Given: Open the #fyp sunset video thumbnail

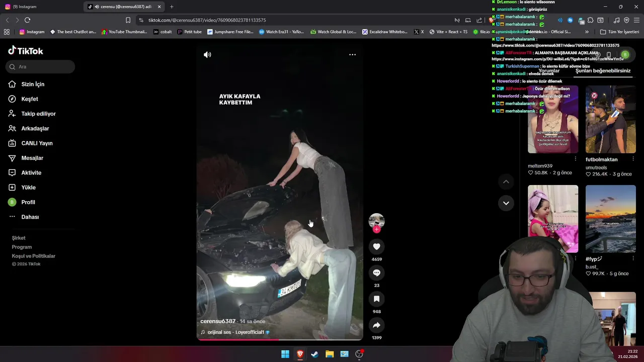Looking at the screenshot, I should (x=611, y=219).
